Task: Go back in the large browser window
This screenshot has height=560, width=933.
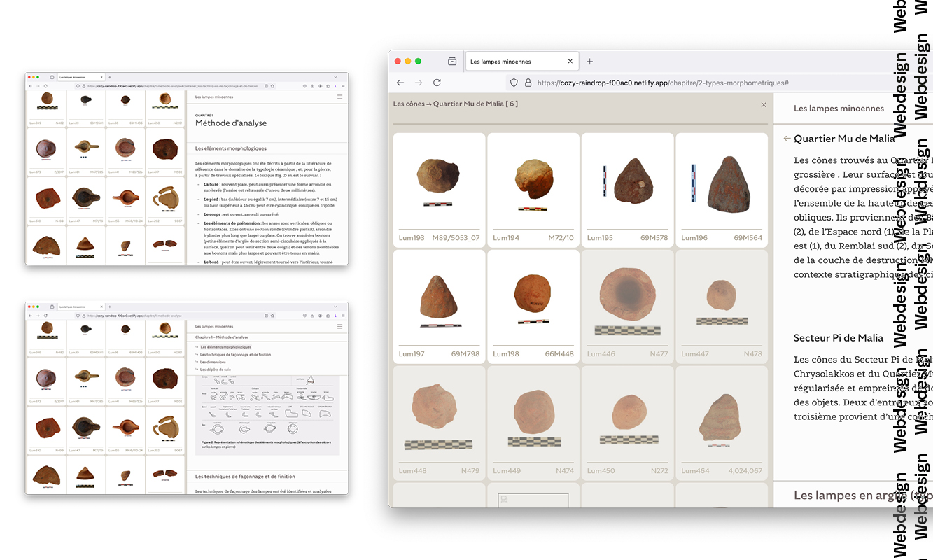Action: (400, 83)
